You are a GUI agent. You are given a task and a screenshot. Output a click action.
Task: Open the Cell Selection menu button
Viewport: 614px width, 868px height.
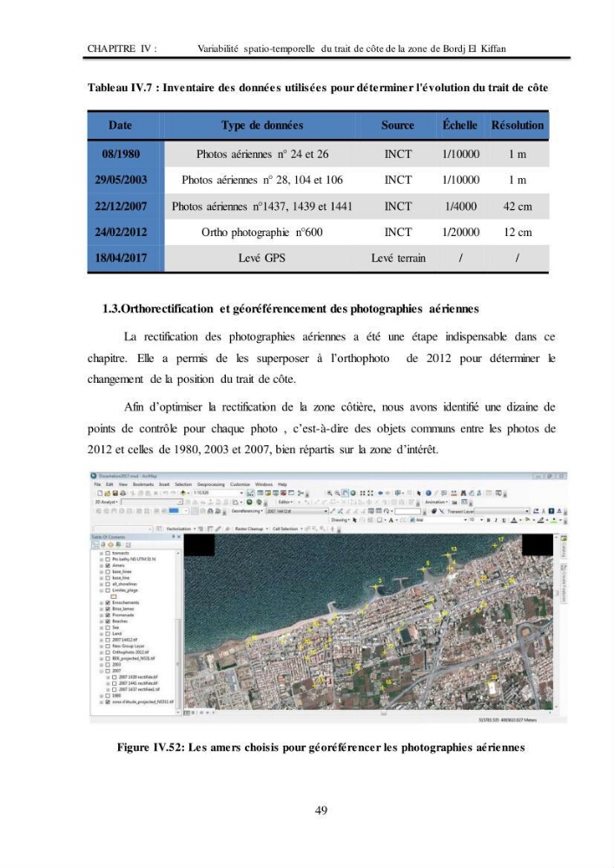pos(287,529)
